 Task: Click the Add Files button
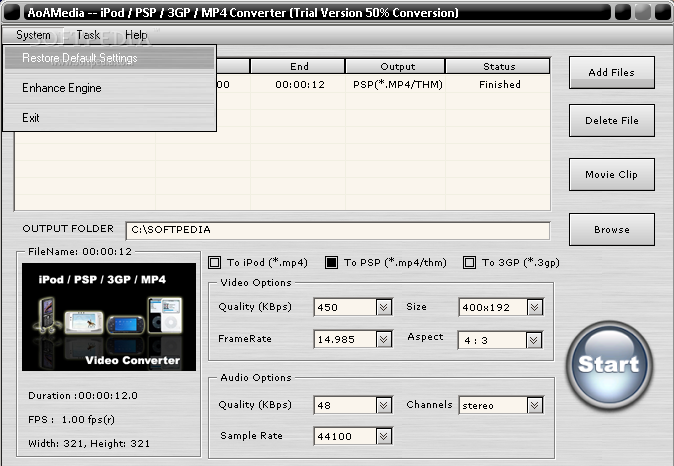coord(612,72)
